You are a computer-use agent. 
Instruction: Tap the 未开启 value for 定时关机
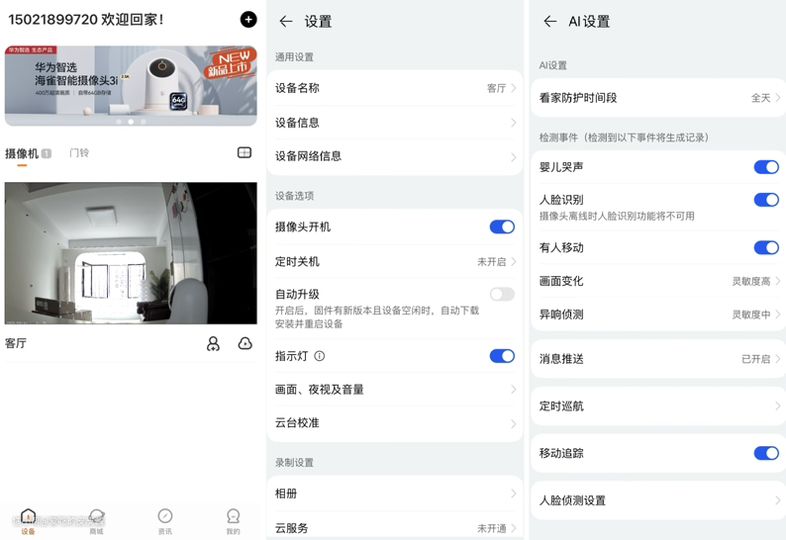click(491, 262)
